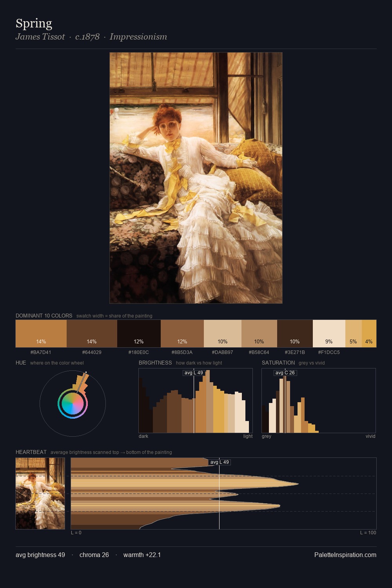Click the "SATURATION" section heading

pos(278,363)
